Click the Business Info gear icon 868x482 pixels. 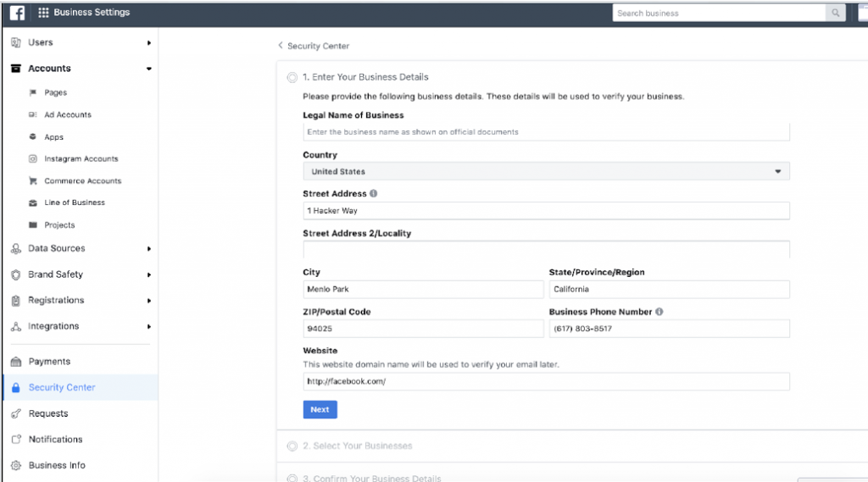point(16,465)
